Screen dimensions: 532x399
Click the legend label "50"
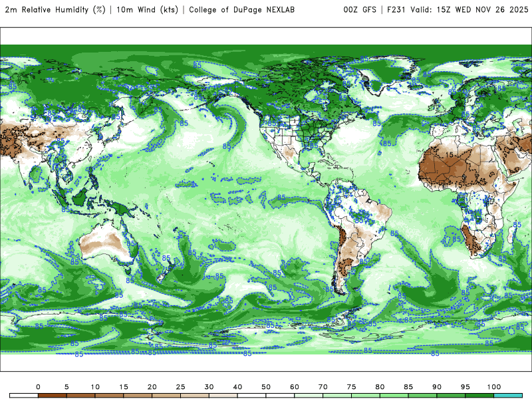coord(266,387)
